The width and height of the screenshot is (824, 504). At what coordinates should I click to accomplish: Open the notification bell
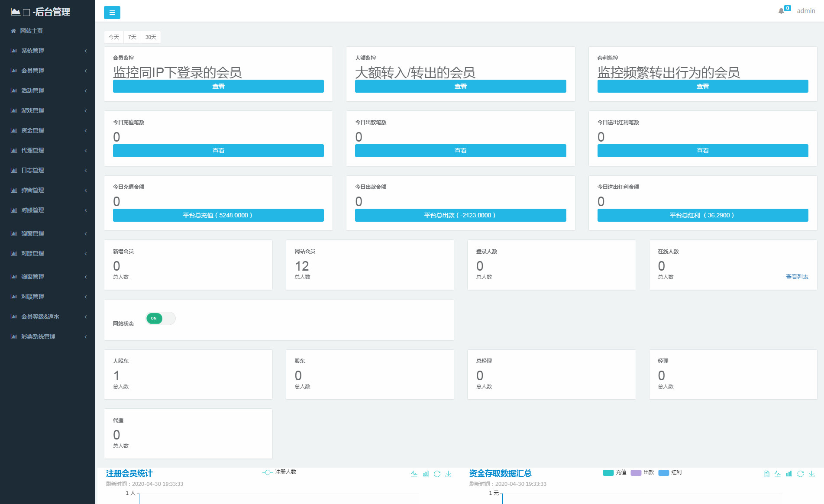pos(781,11)
